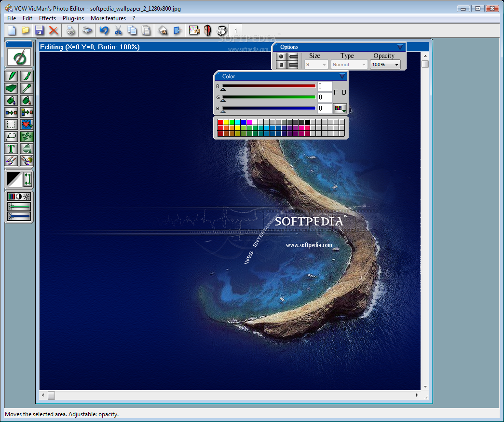Viewport: 504px width, 422px height.
Task: Click the horizontal scrollbar right arrow
Action: [x=417, y=395]
